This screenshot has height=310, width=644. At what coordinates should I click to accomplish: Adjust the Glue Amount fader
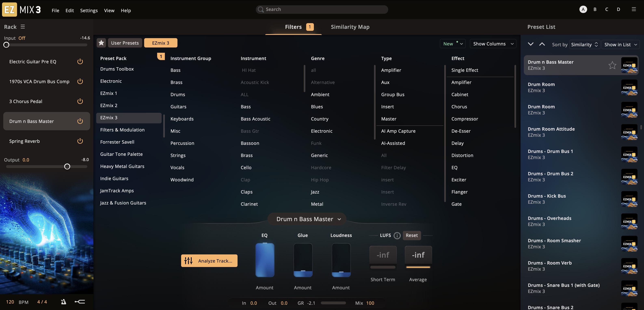pyautogui.click(x=303, y=260)
